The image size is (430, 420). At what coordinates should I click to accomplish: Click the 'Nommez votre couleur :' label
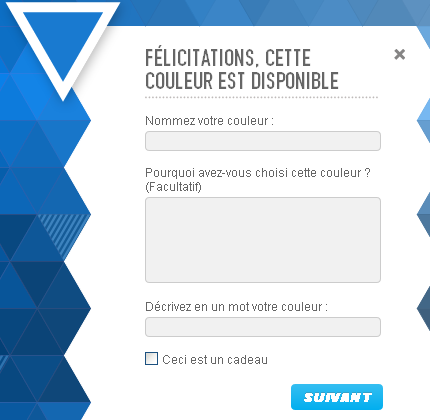click(209, 121)
